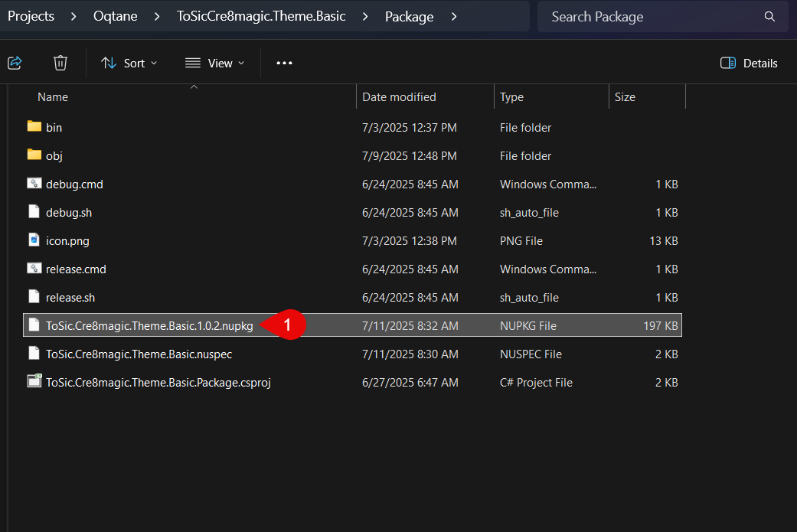Select the bin folder name

pos(54,128)
